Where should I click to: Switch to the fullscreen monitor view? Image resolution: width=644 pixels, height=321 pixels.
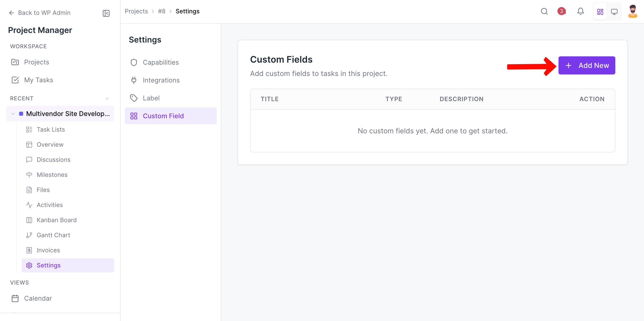pos(615,11)
